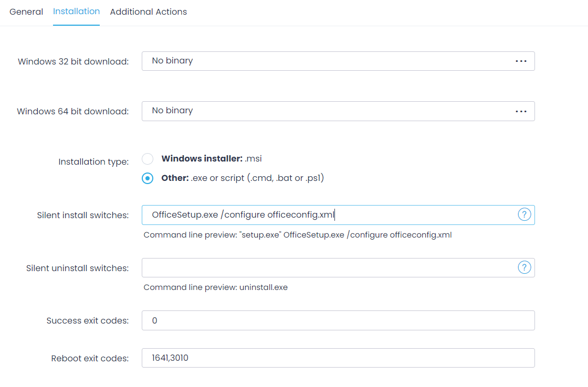The width and height of the screenshot is (588, 387).
Task: Select the Installation tab
Action: click(76, 11)
